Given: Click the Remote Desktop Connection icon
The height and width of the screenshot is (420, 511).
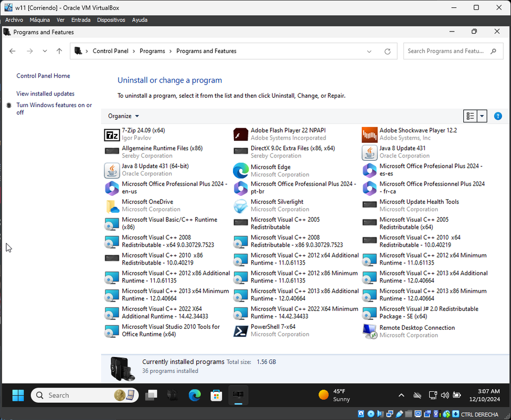Looking at the screenshot, I should tap(369, 331).
